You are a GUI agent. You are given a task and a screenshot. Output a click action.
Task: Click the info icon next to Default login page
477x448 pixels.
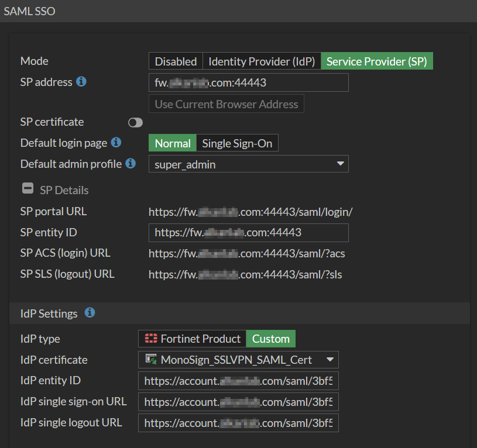(x=116, y=143)
